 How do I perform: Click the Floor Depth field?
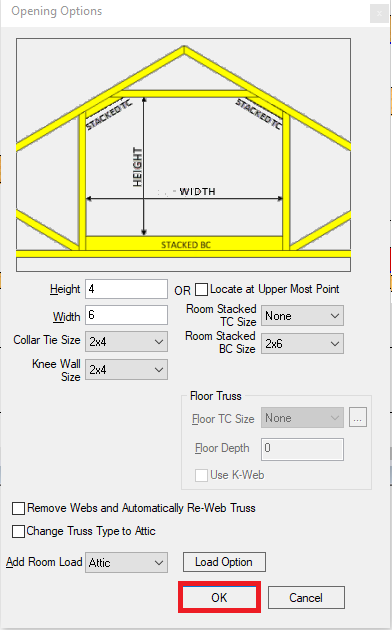302,449
